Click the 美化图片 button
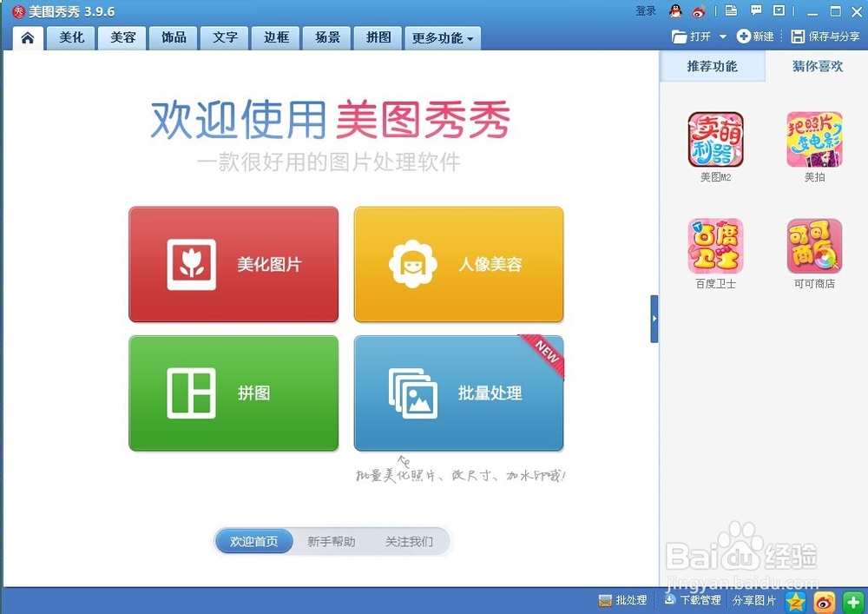The height and width of the screenshot is (614, 868). click(233, 264)
